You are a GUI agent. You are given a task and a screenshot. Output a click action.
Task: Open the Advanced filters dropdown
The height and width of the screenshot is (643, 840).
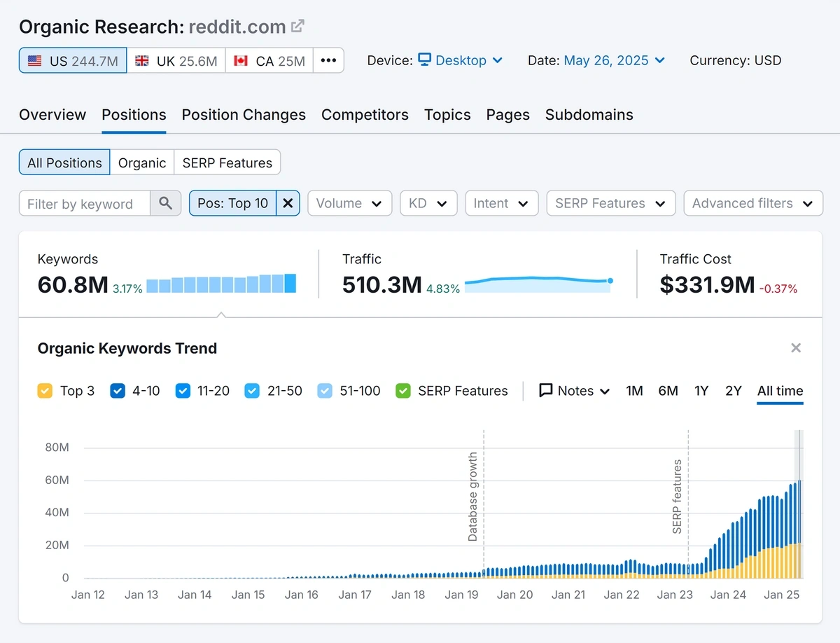point(752,203)
